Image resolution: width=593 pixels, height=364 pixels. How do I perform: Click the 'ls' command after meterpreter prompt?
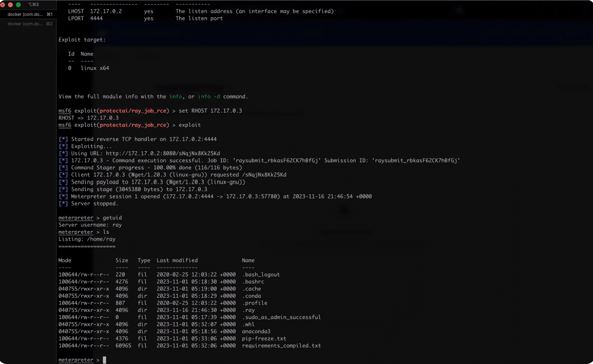(x=106, y=232)
